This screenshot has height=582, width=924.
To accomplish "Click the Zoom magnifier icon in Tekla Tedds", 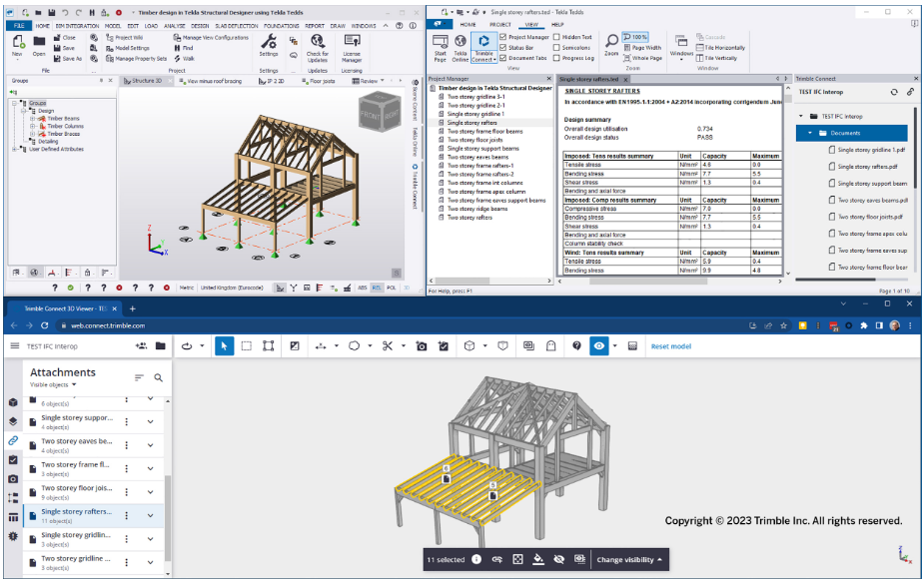I will tap(612, 42).
